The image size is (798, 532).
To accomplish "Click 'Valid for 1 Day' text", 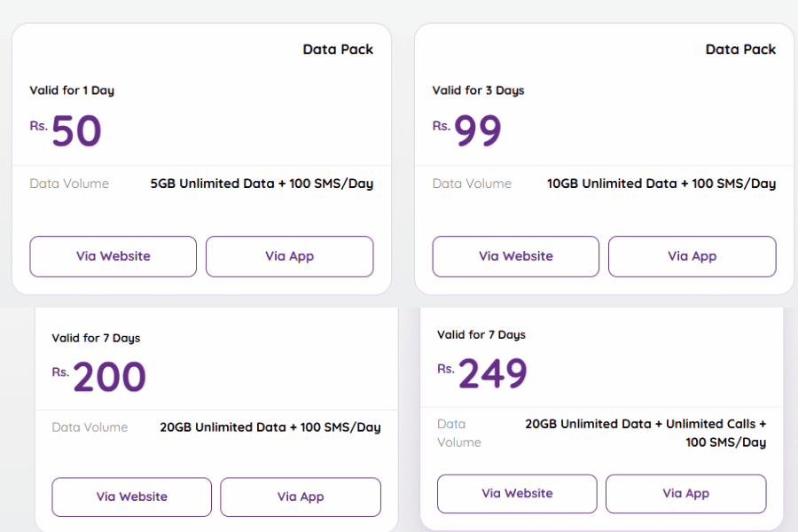I will [x=72, y=90].
